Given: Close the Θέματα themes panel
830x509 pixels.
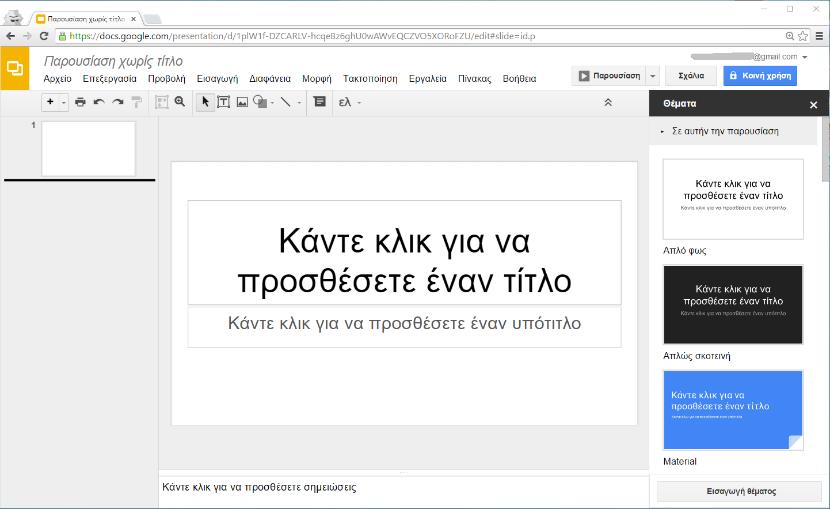Looking at the screenshot, I should pos(814,104).
